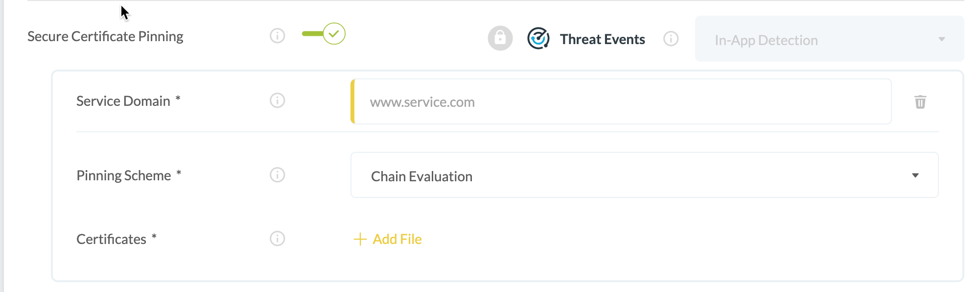Click the www.service.com input field
Viewport: 980px width, 292px height.
tap(621, 101)
